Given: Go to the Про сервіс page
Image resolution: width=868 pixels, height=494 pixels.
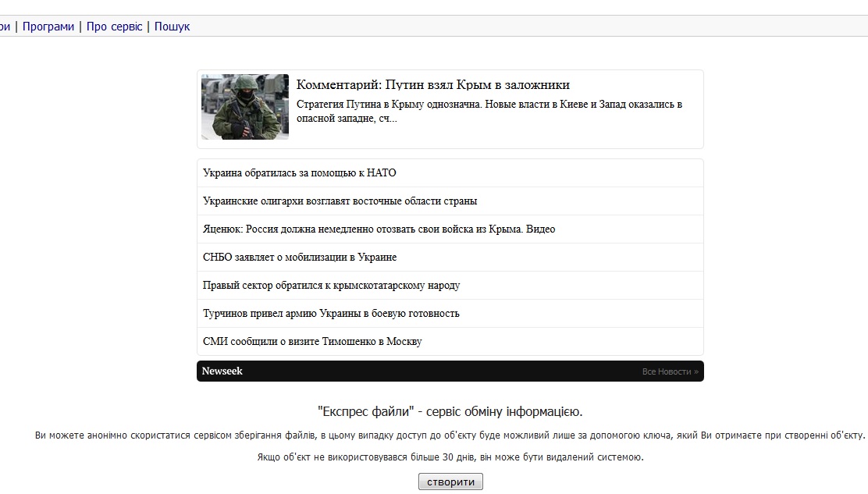Looking at the screenshot, I should [x=115, y=27].
